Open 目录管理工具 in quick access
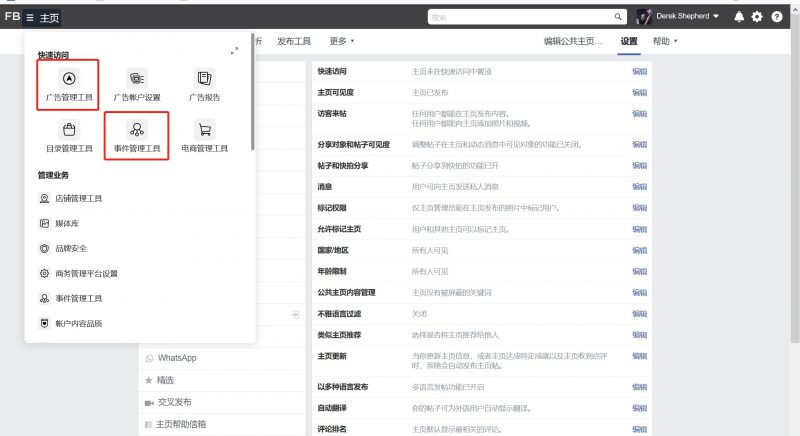Image resolution: width=800 pixels, height=436 pixels. (69, 136)
